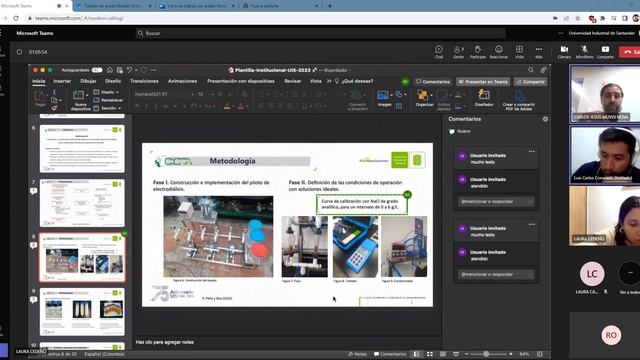Click the save icon in PowerPoint title bar

120,70
